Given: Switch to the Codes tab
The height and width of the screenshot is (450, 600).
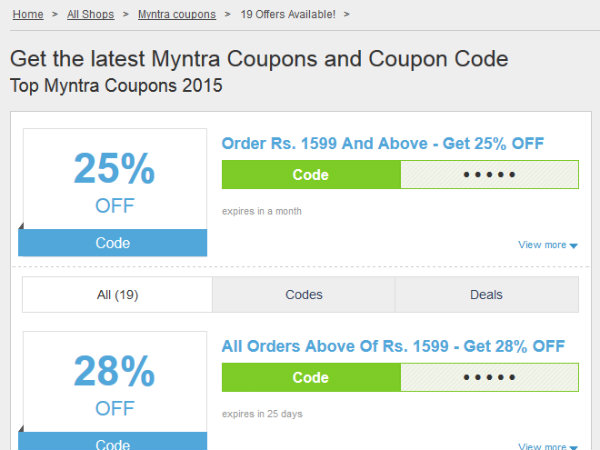Looking at the screenshot, I should [304, 295].
